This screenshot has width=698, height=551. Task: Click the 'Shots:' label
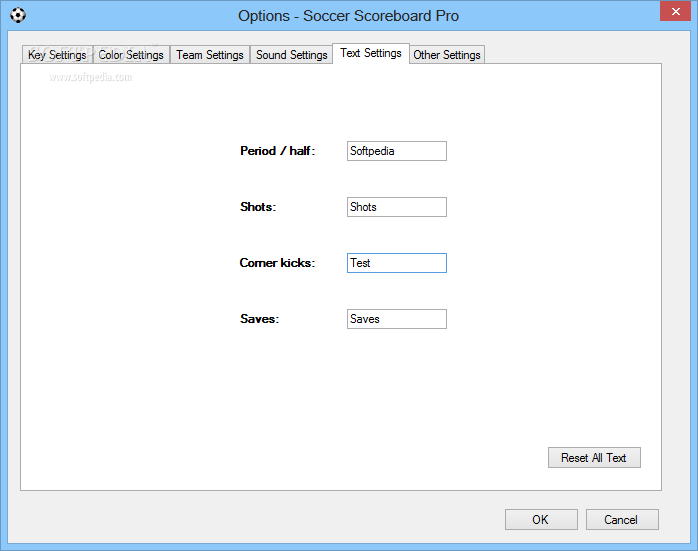258,207
